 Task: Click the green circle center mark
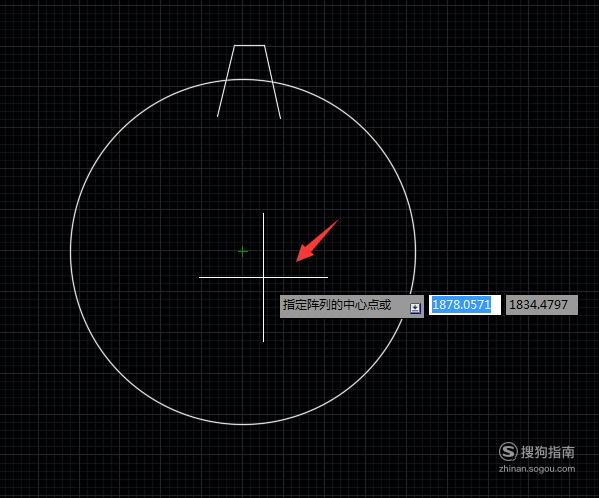pos(243,251)
